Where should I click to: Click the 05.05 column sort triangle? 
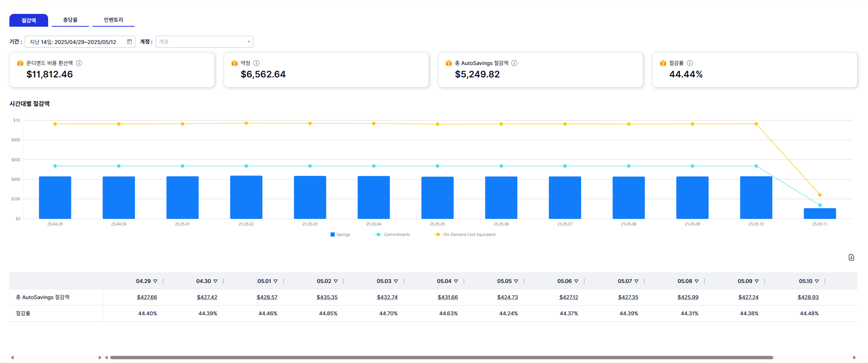pos(516,281)
